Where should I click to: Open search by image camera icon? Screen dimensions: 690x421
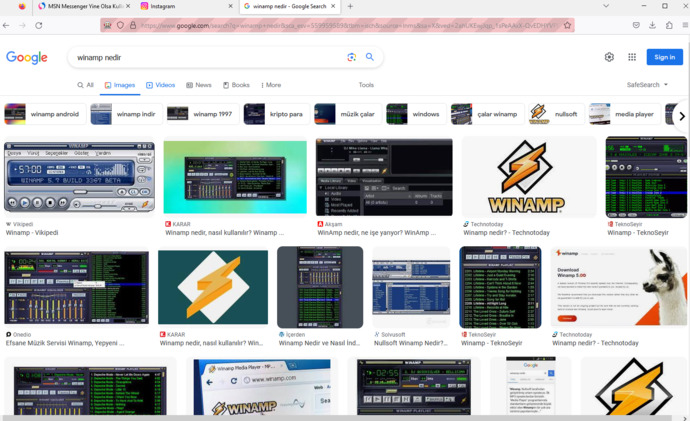tap(351, 57)
